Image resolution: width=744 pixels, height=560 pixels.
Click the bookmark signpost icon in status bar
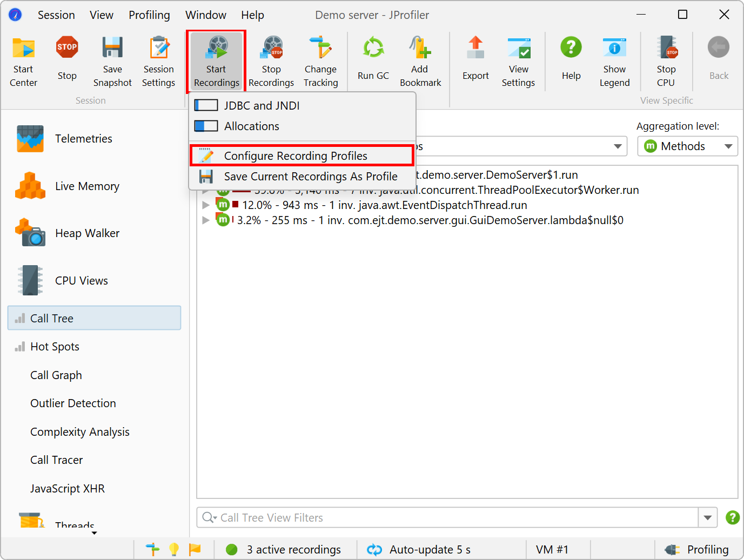click(x=152, y=549)
